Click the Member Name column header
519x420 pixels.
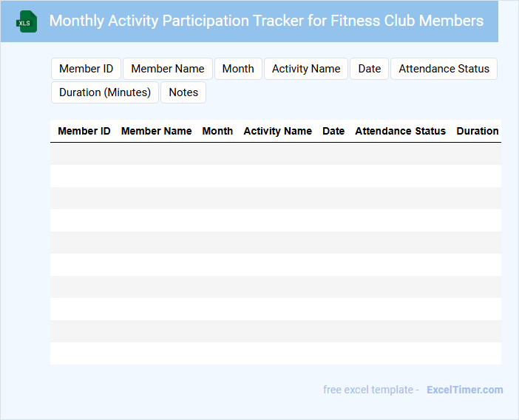coord(156,131)
